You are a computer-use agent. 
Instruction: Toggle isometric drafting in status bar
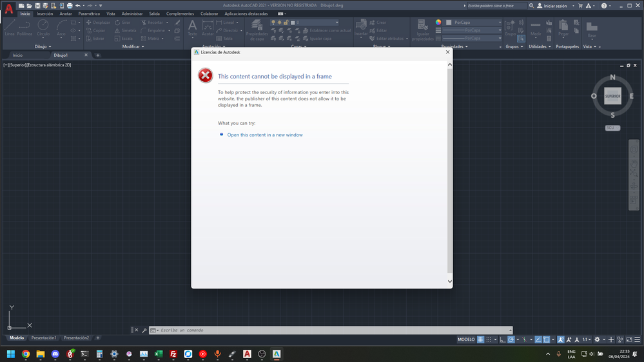(x=525, y=339)
